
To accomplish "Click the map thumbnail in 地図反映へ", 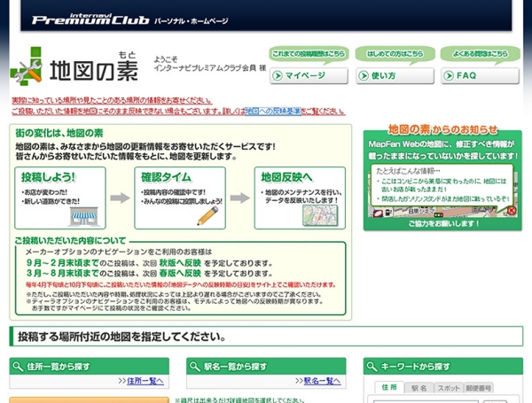I will [x=320, y=215].
